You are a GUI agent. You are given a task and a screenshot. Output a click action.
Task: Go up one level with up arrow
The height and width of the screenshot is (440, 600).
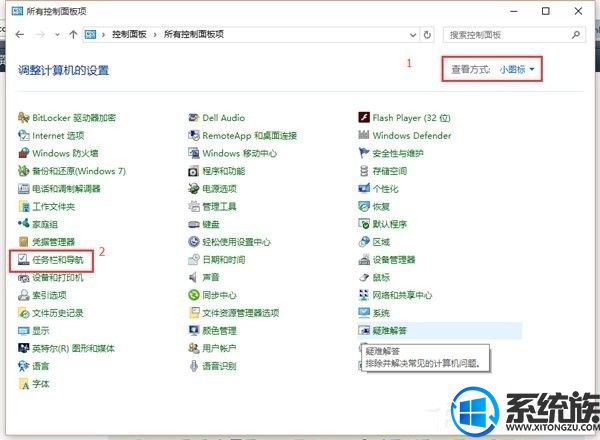point(73,35)
